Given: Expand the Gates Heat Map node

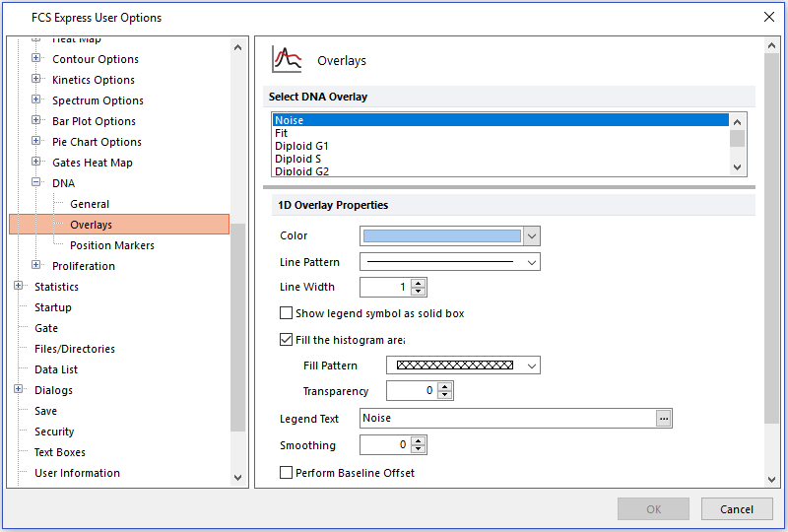Looking at the screenshot, I should coord(35,162).
